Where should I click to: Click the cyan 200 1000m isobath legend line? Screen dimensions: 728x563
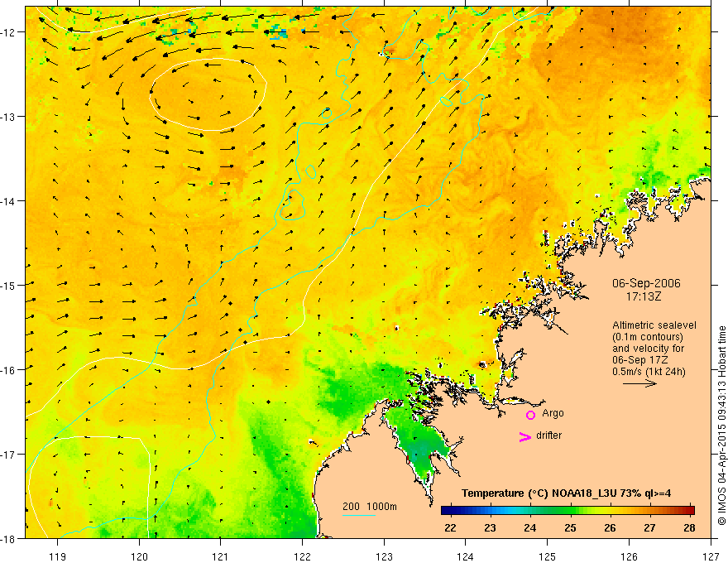359,515
